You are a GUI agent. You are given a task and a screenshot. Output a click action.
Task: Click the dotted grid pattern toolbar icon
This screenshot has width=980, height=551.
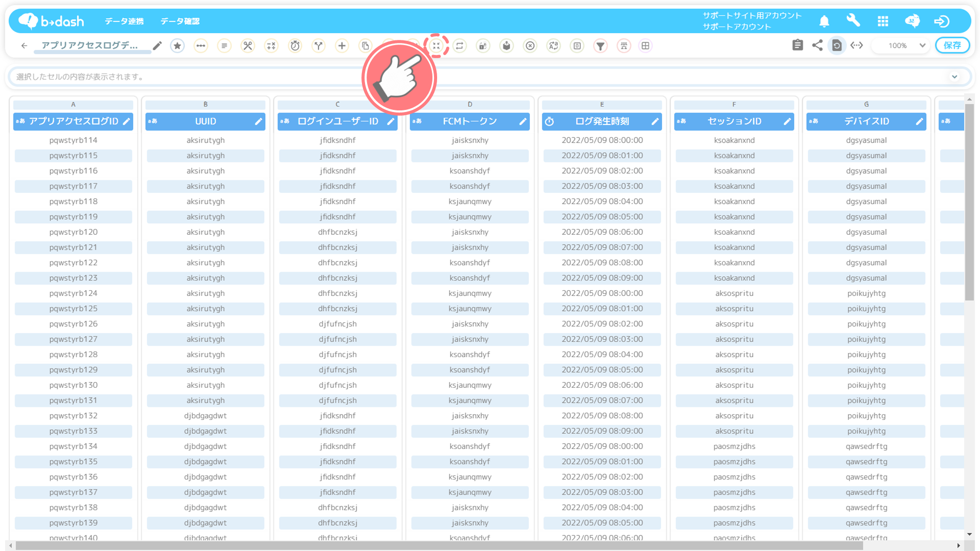pyautogui.click(x=624, y=46)
